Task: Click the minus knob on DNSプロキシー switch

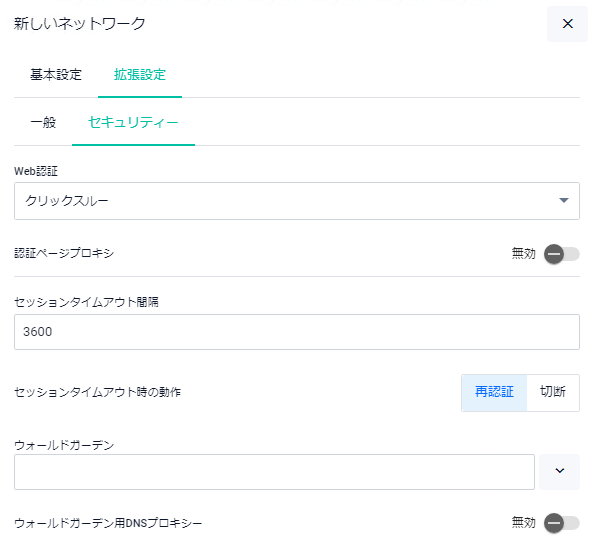Action: coord(554,523)
